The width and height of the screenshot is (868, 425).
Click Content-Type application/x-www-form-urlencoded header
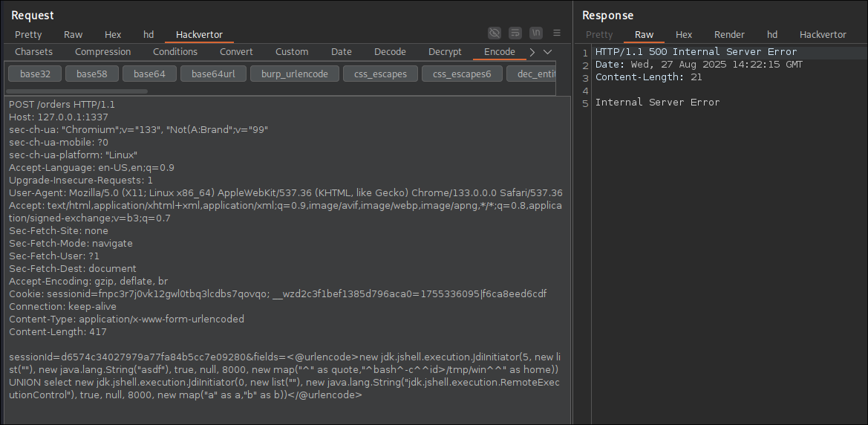[126, 319]
